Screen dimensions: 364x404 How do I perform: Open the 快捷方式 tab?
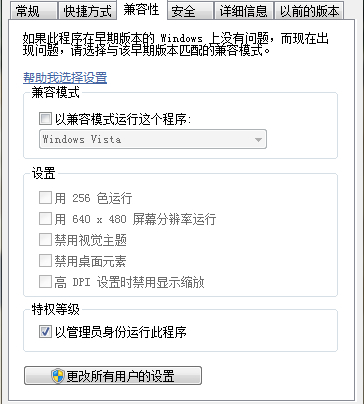87,11
